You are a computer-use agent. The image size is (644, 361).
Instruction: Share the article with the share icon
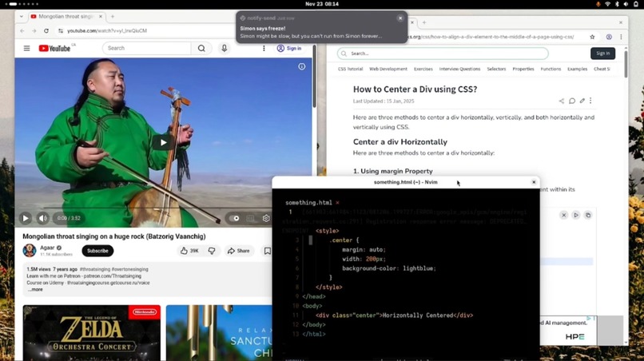click(x=562, y=101)
